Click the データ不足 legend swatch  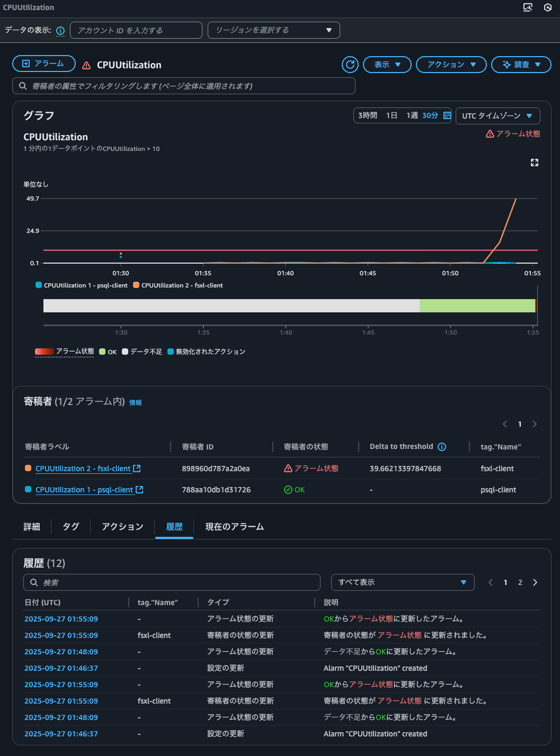point(125,352)
